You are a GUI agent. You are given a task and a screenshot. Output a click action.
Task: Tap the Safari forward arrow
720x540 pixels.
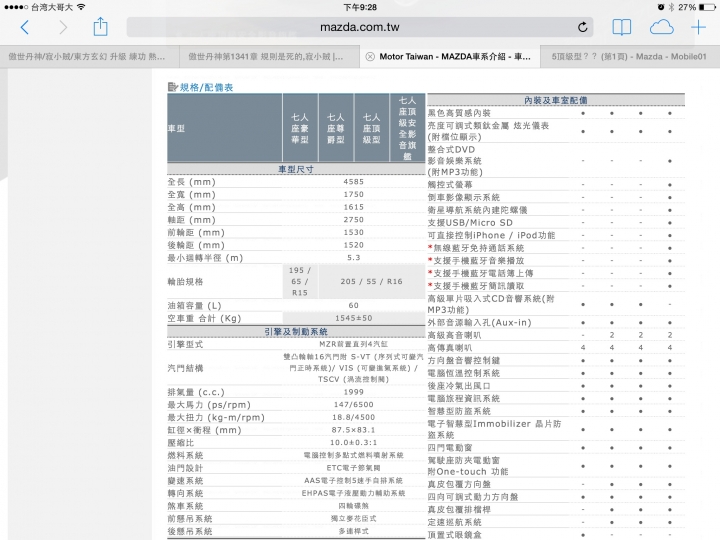click(x=63, y=28)
